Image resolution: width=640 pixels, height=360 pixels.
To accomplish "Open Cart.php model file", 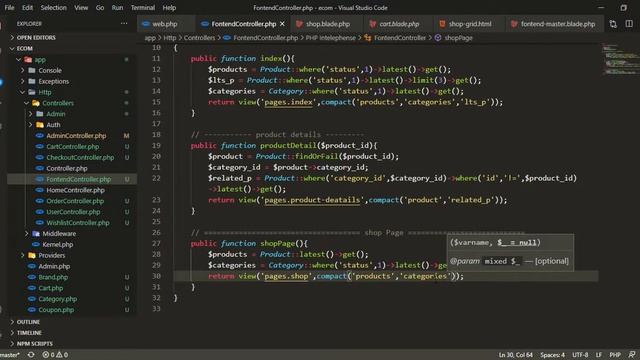I will 51,288.
